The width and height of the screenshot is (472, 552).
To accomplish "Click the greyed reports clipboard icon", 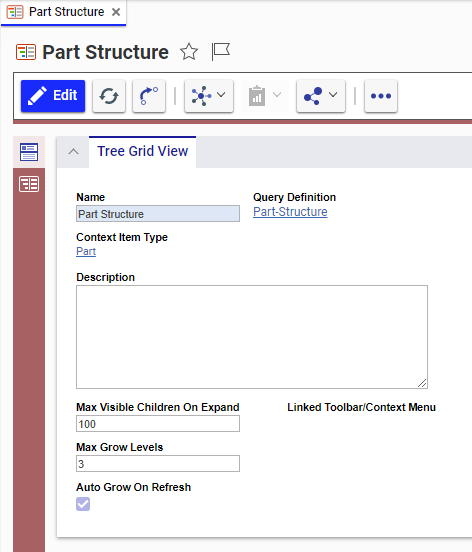I will (x=257, y=96).
